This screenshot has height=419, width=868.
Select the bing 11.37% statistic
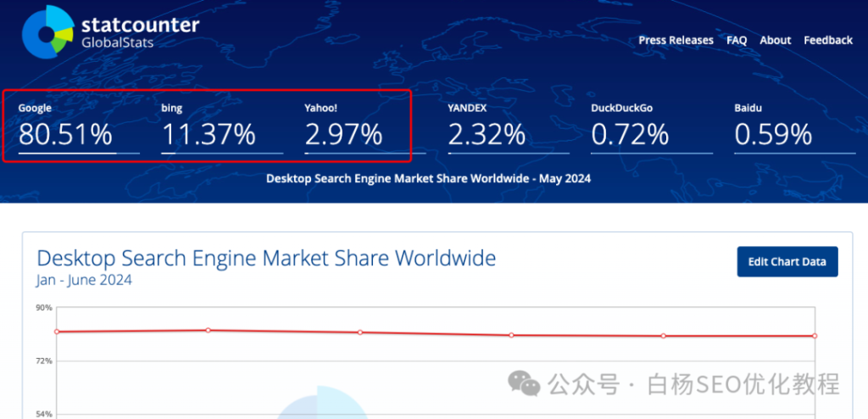[x=222, y=128]
